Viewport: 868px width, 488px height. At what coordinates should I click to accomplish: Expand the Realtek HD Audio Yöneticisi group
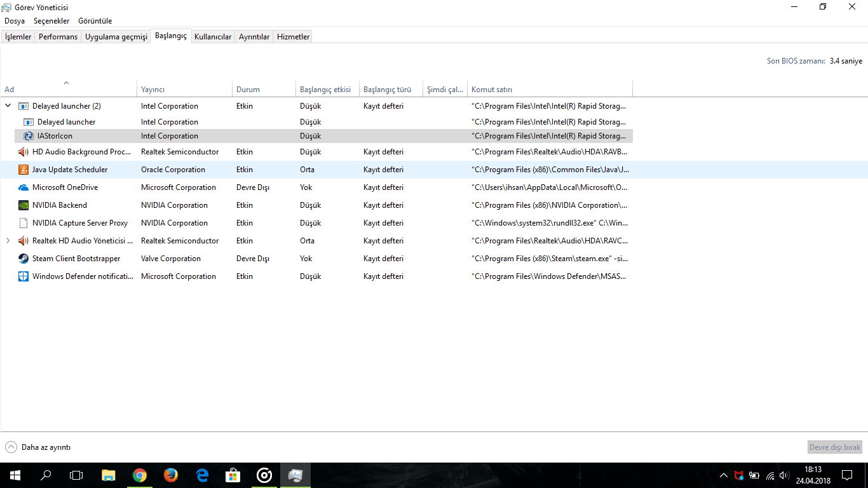pos(8,241)
